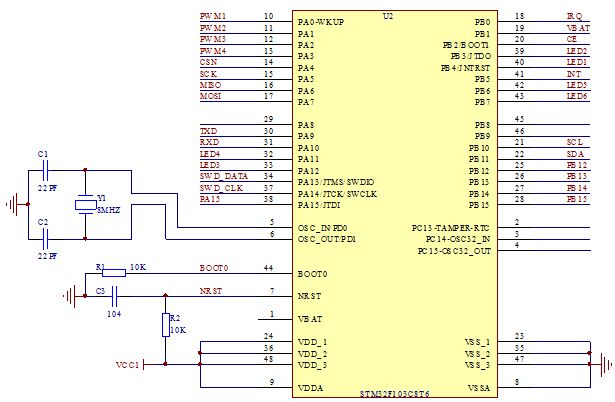Select the VSS_3 pin name

pyautogui.click(x=477, y=365)
